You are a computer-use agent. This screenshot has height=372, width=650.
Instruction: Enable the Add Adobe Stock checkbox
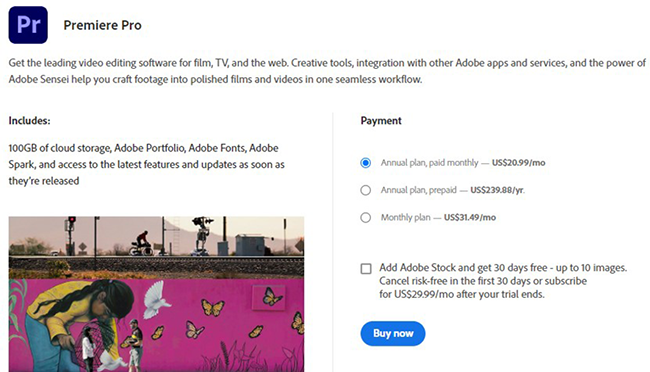[366, 269]
